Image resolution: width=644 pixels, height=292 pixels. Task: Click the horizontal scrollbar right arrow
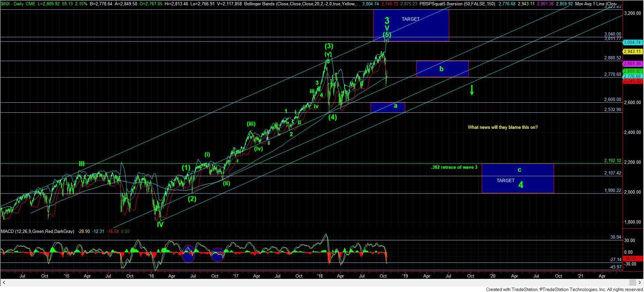(640, 282)
